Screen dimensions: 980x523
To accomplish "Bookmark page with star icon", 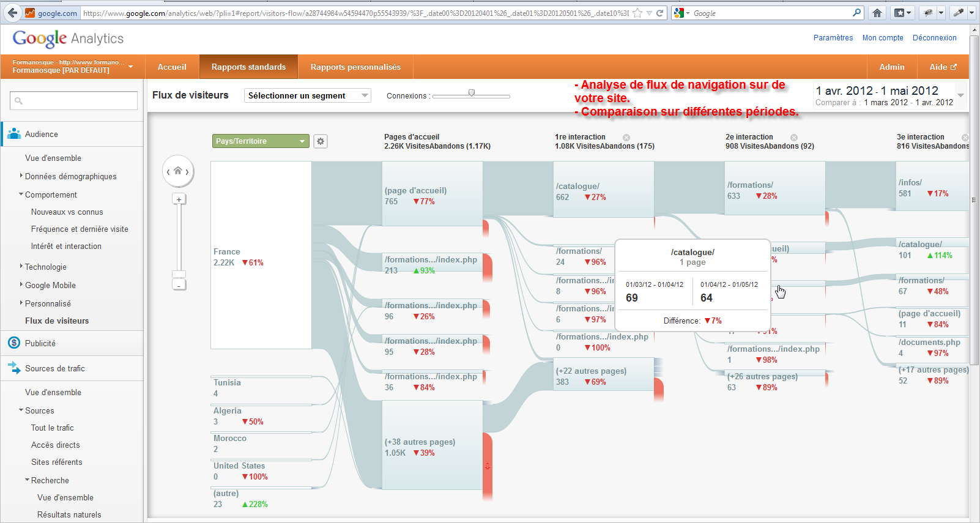I will pyautogui.click(x=637, y=13).
